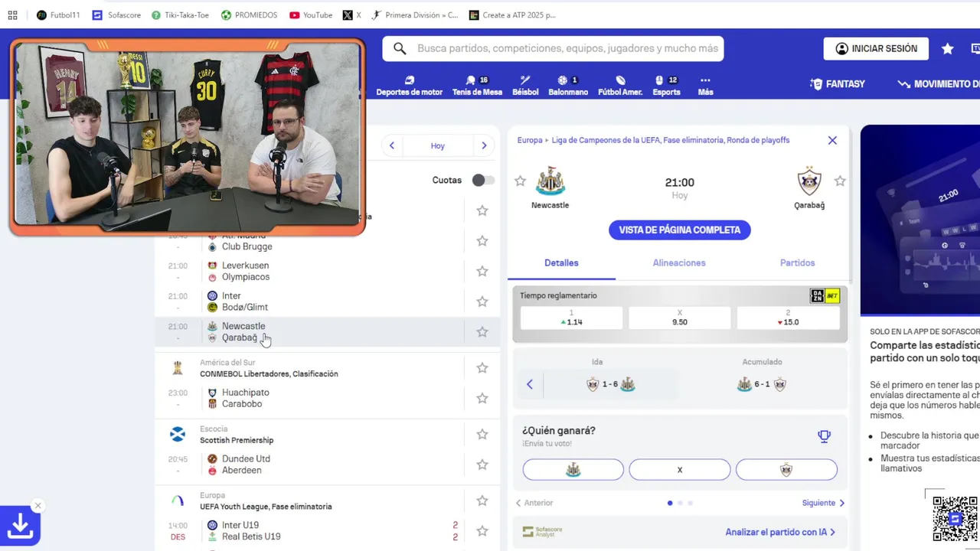The width and height of the screenshot is (980, 551).
Task: Select Béisbol sport category
Action: pyautogui.click(x=525, y=85)
